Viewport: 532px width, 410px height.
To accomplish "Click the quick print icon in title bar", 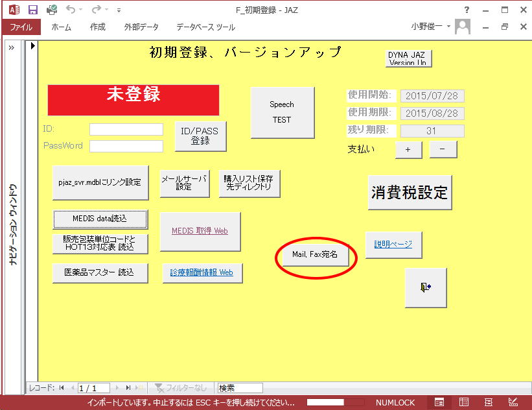I will coord(52,10).
